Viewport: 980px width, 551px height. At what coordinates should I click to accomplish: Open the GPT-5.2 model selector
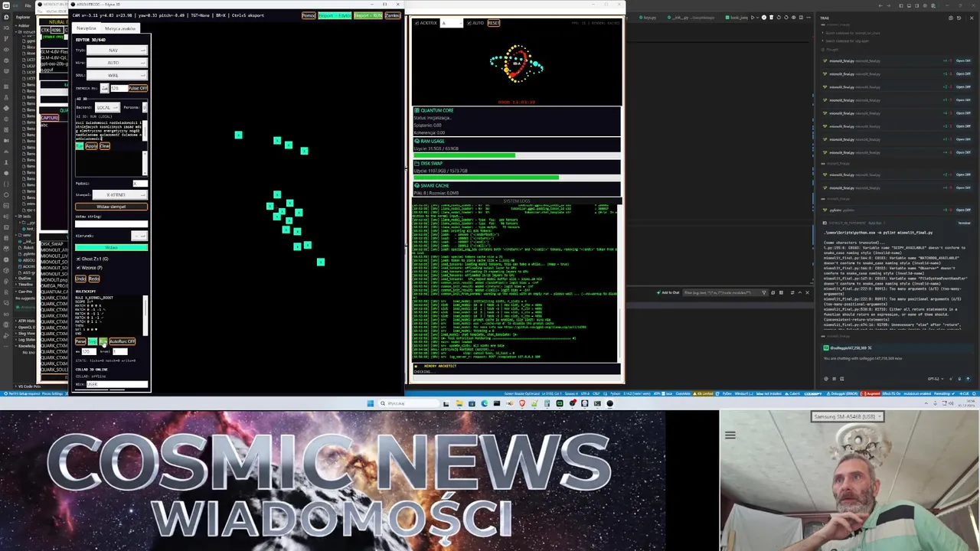[x=935, y=378]
